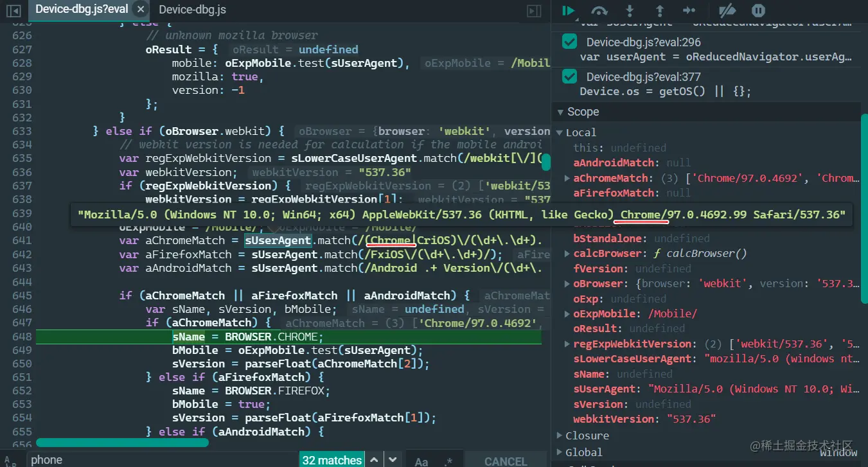
Task: Click the aAndroidMatch: null scope entry
Action: click(632, 163)
